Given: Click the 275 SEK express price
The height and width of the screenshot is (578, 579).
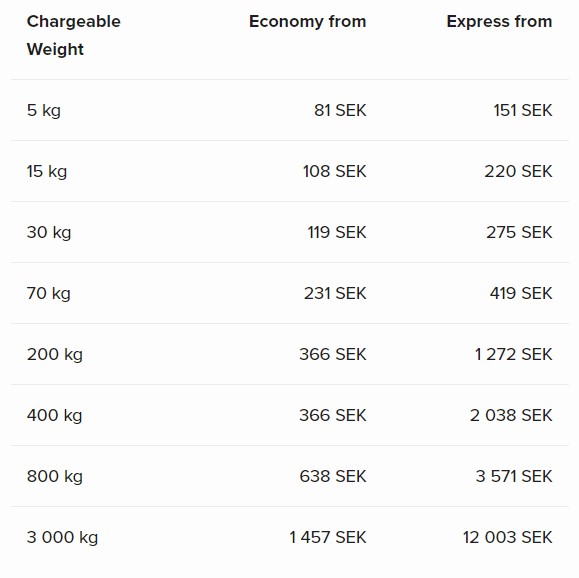Looking at the screenshot, I should 519,232.
